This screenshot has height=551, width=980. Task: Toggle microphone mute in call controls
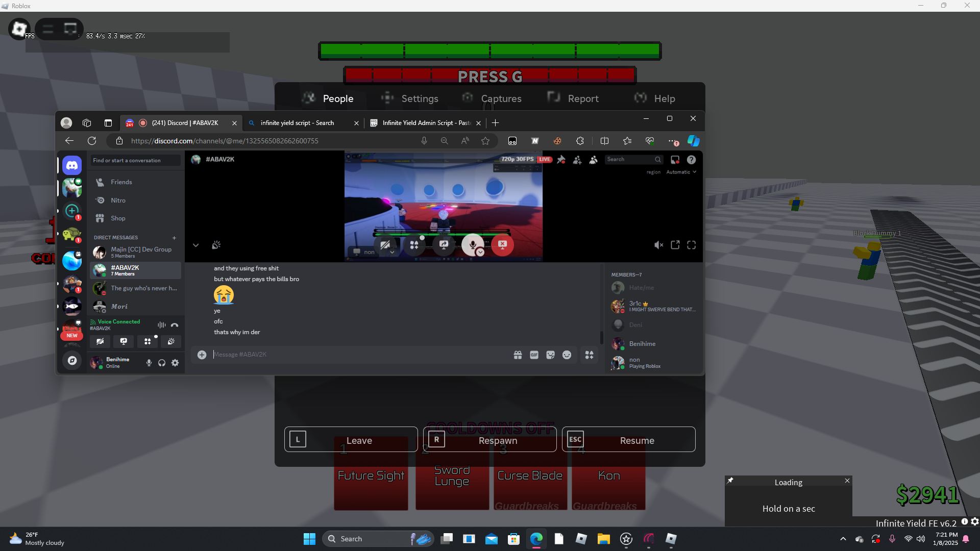[472, 244]
